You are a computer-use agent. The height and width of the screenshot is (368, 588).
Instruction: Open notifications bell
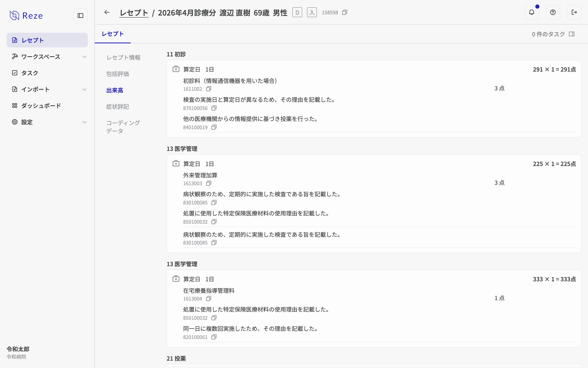(532, 12)
